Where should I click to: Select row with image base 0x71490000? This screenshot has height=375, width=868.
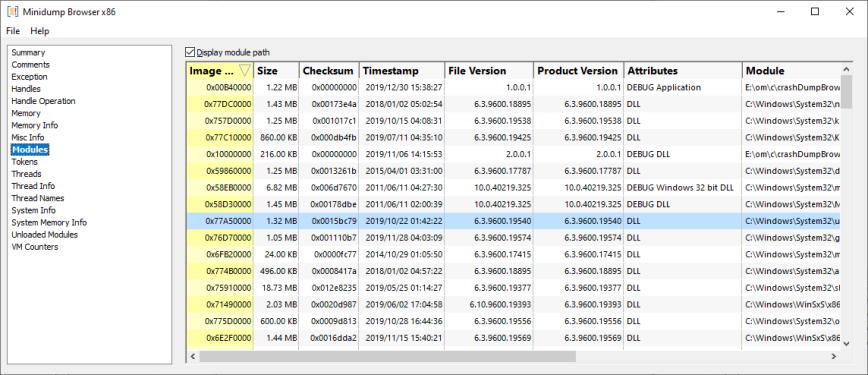pyautogui.click(x=514, y=304)
